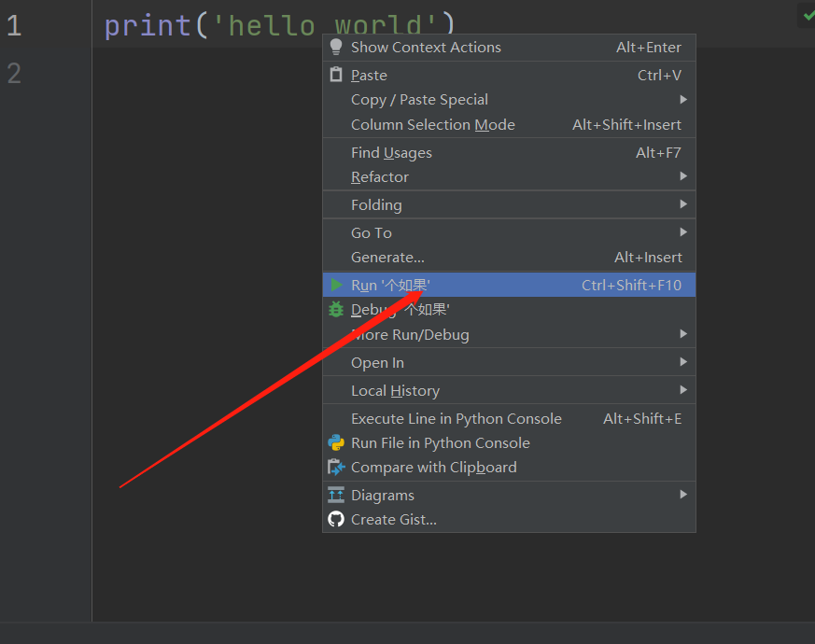Click the GitHub Create Gist icon
This screenshot has height=644, width=815.
pyautogui.click(x=336, y=519)
